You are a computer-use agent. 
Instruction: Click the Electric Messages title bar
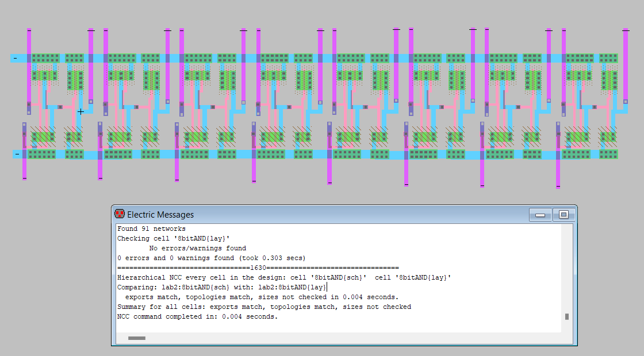pos(344,215)
